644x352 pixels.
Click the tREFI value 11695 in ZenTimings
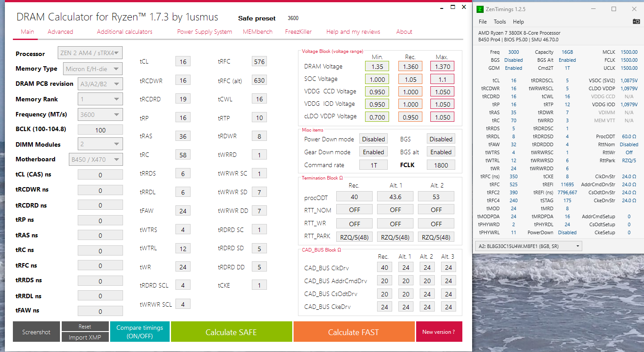[567, 184]
